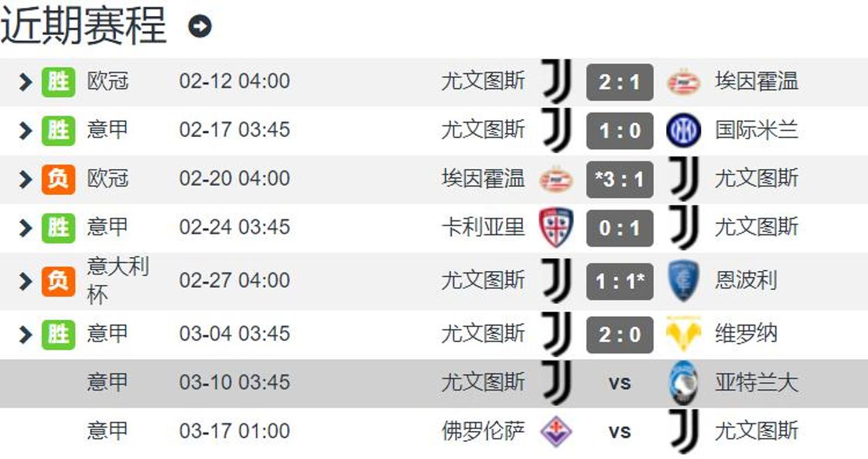This screenshot has width=868, height=459.
Task: Click the Empoli club crest icon
Action: point(683,281)
